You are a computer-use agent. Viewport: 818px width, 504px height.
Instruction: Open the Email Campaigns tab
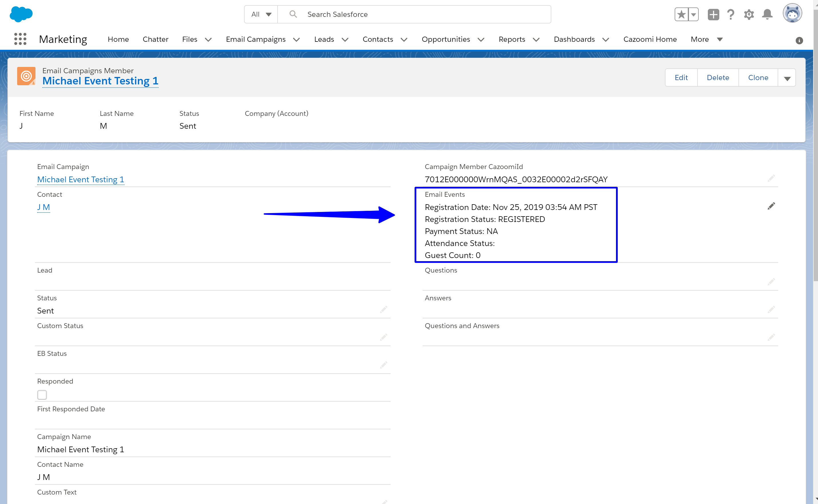(x=256, y=39)
